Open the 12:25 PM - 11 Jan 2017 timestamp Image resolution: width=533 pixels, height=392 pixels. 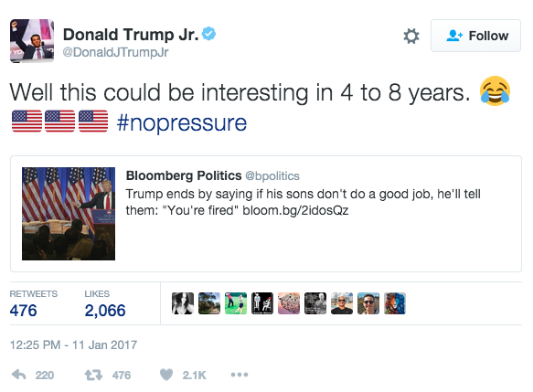73,344
